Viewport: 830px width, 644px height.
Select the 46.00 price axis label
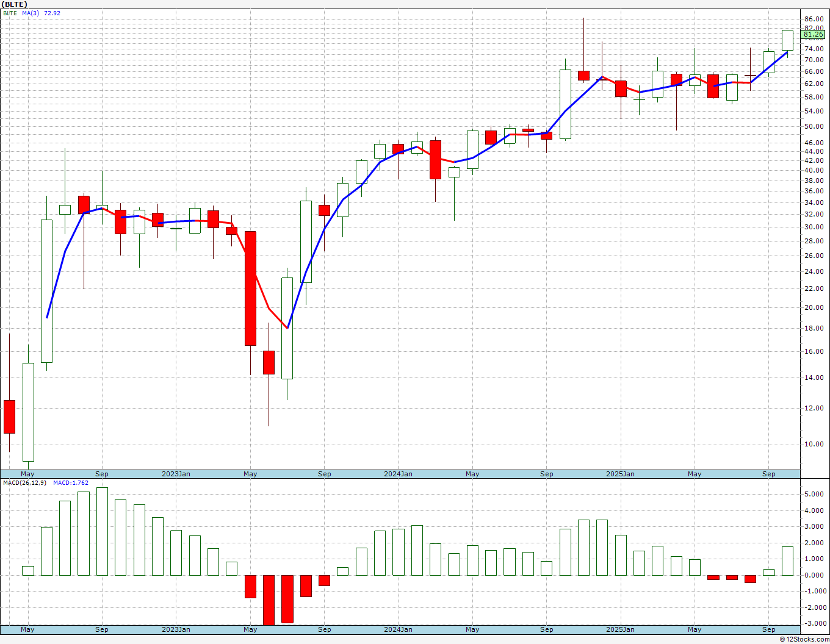point(814,143)
